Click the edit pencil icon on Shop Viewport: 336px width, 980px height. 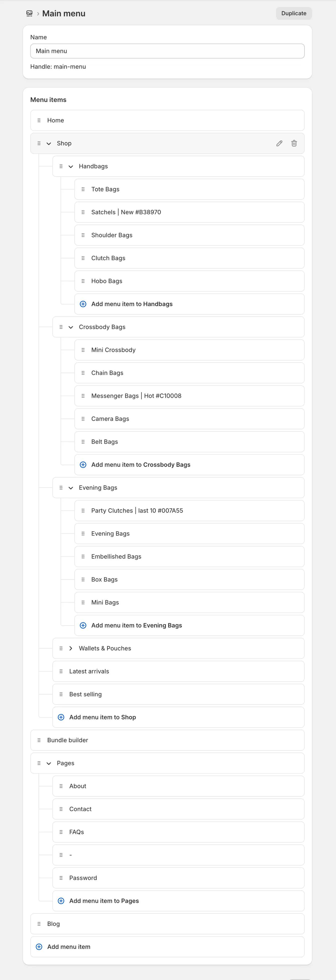pos(279,143)
